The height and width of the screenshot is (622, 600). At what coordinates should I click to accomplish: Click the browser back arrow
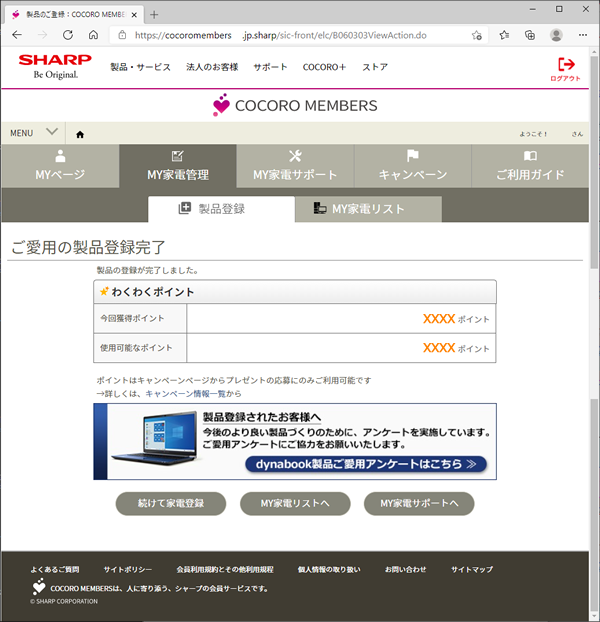(x=17, y=35)
